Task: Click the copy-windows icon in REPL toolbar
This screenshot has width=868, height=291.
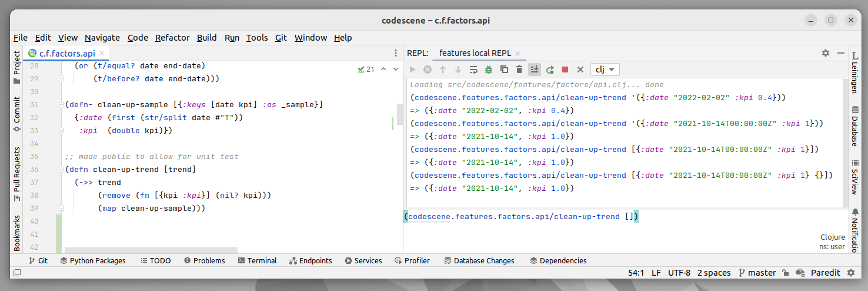Action: 504,70
